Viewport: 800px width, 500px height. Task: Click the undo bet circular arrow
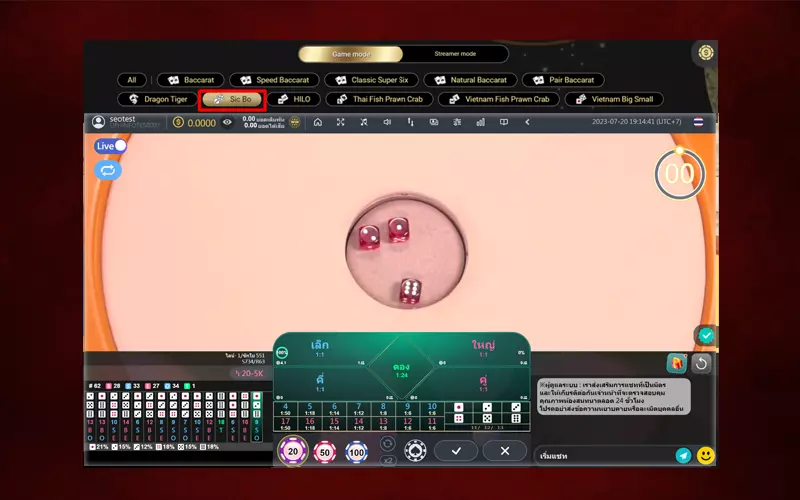[701, 364]
